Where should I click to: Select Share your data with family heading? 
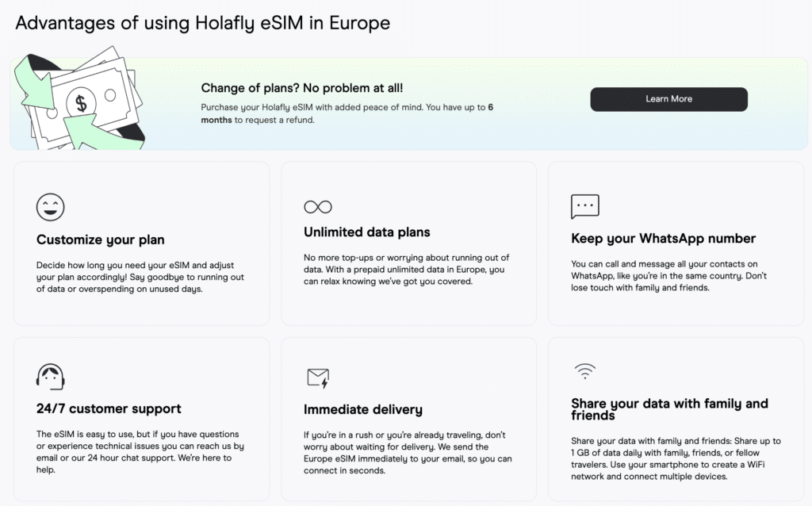(669, 409)
